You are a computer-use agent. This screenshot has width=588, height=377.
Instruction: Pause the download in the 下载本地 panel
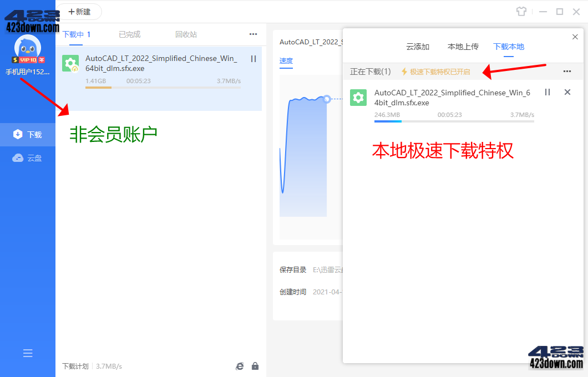coord(547,93)
